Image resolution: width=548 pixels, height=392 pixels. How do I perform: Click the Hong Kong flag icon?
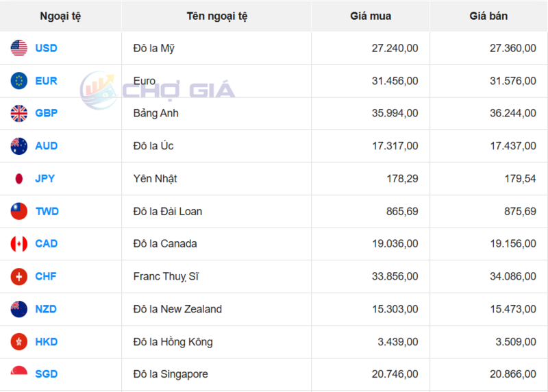tap(19, 341)
